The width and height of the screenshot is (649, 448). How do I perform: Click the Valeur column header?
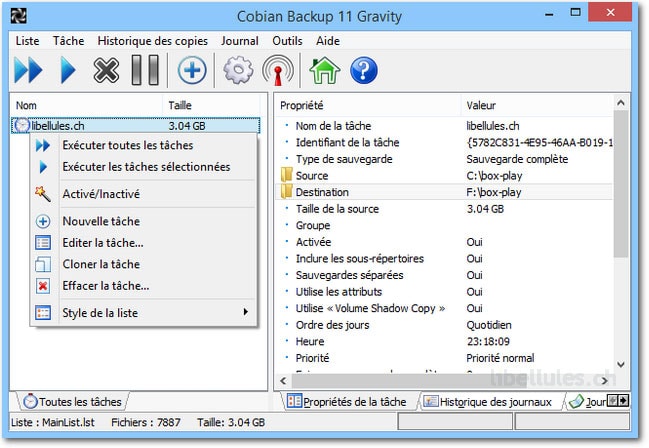pyautogui.click(x=537, y=106)
